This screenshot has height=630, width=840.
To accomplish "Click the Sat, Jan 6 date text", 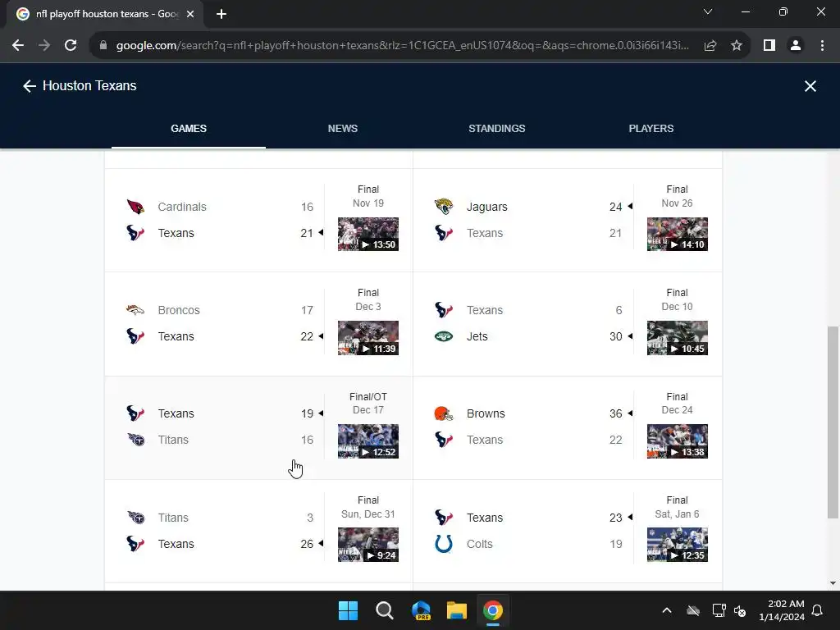I will [x=677, y=514].
